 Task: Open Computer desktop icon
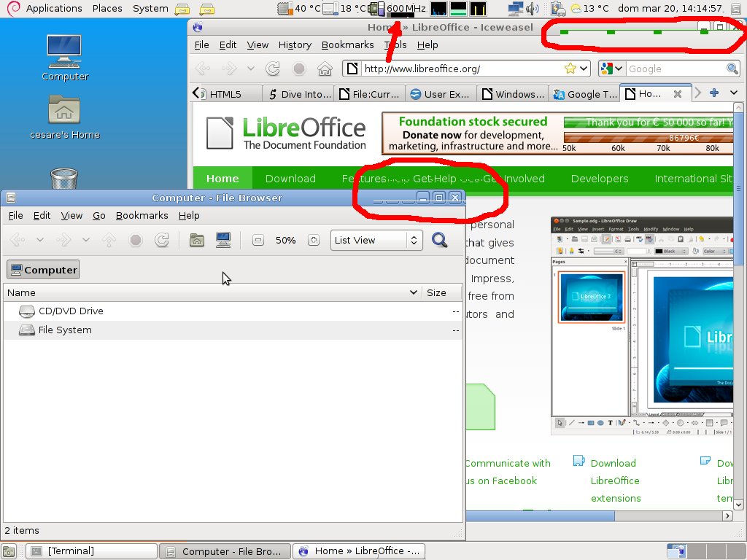[65, 58]
